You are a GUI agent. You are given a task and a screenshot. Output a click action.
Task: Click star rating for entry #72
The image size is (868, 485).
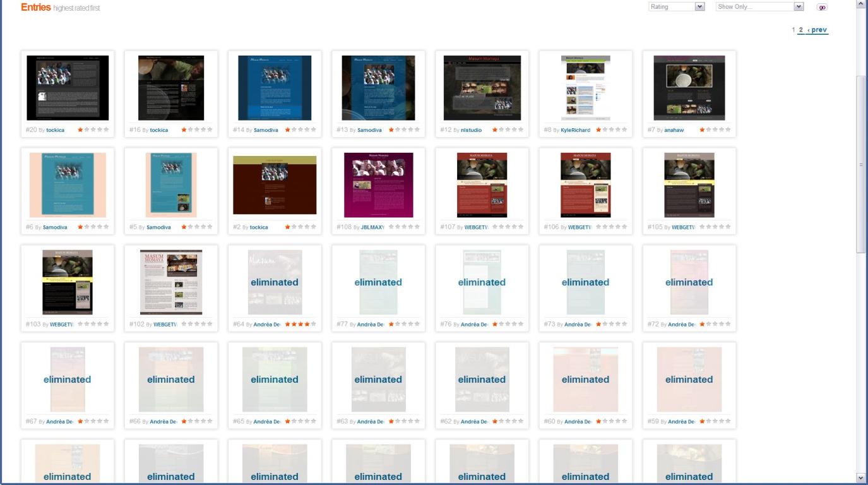point(715,324)
